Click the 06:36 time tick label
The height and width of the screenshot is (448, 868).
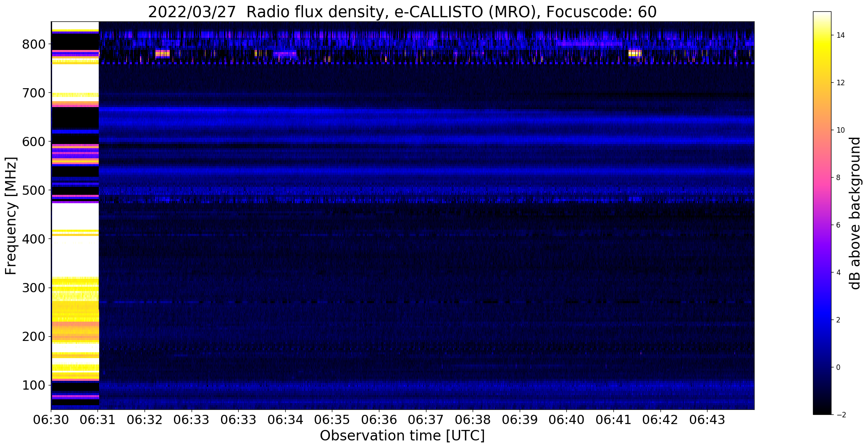(379, 420)
